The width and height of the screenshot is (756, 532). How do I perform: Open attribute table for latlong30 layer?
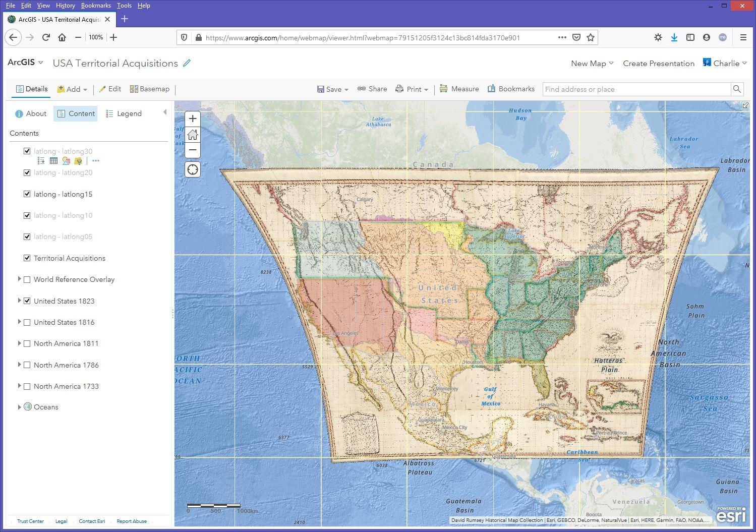[x=53, y=161]
